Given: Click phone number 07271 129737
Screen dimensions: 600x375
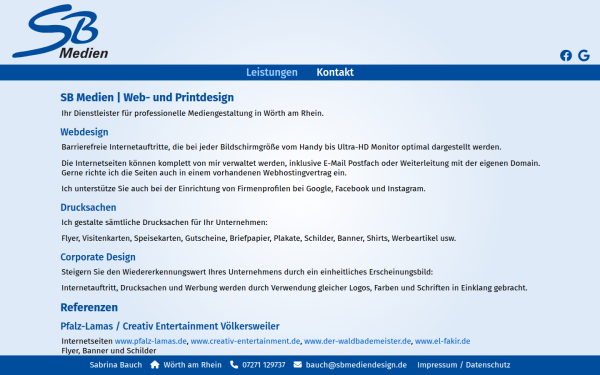Looking at the screenshot, I should click(264, 365).
